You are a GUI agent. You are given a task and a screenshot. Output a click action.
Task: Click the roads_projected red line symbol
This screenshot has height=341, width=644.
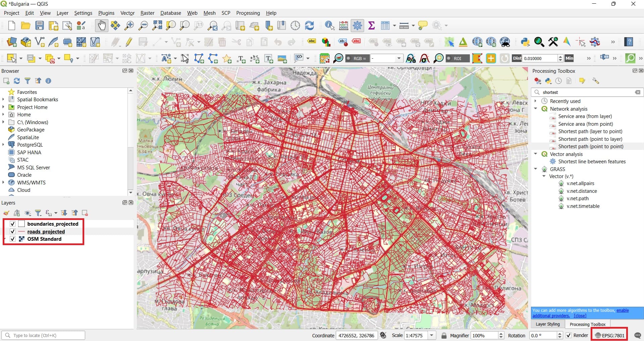tap(21, 232)
